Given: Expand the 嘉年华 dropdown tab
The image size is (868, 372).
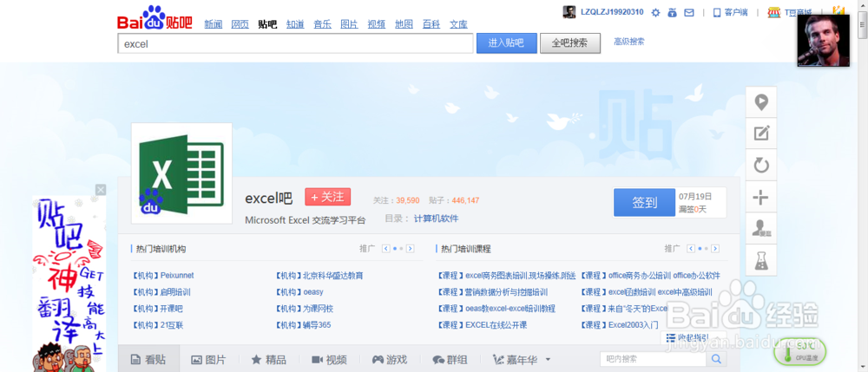Looking at the screenshot, I should click(522, 360).
